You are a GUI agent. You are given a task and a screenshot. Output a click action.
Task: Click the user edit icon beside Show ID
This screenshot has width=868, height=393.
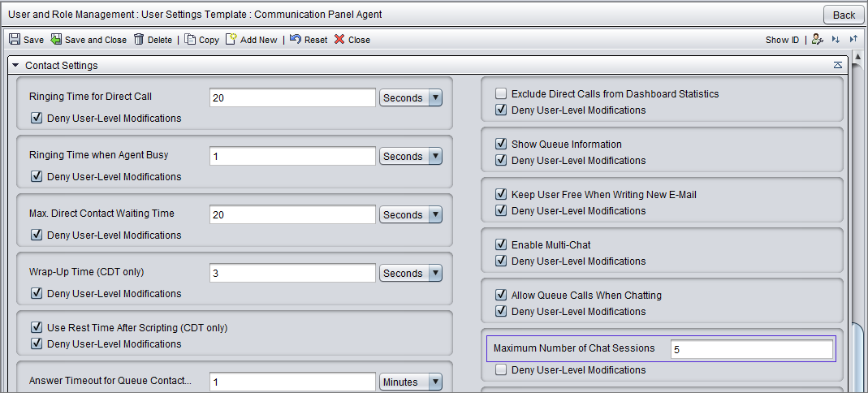click(817, 39)
